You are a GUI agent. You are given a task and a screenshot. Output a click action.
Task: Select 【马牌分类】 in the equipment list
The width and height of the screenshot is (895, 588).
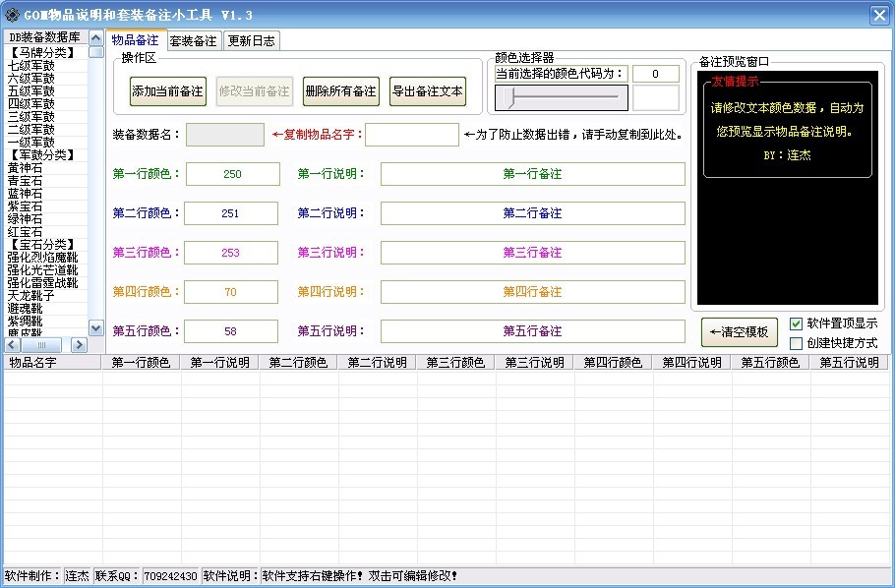(42, 52)
